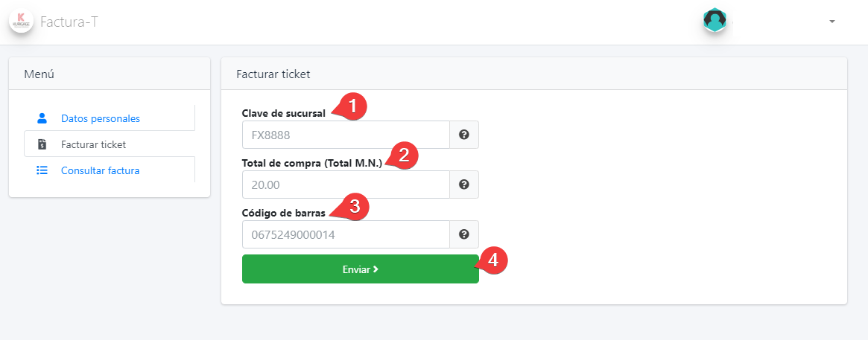Click the list icon beside Consultar factura

pyautogui.click(x=42, y=170)
